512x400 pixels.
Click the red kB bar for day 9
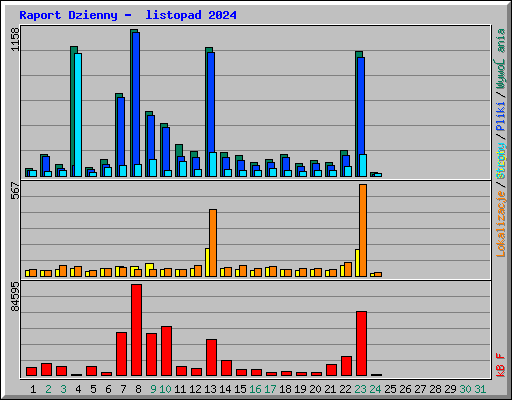(x=151, y=355)
